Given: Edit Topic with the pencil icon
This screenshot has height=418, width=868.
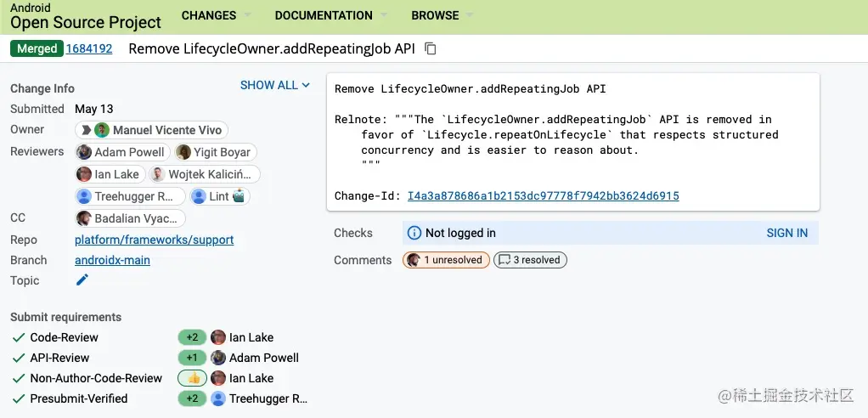Looking at the screenshot, I should (x=82, y=280).
